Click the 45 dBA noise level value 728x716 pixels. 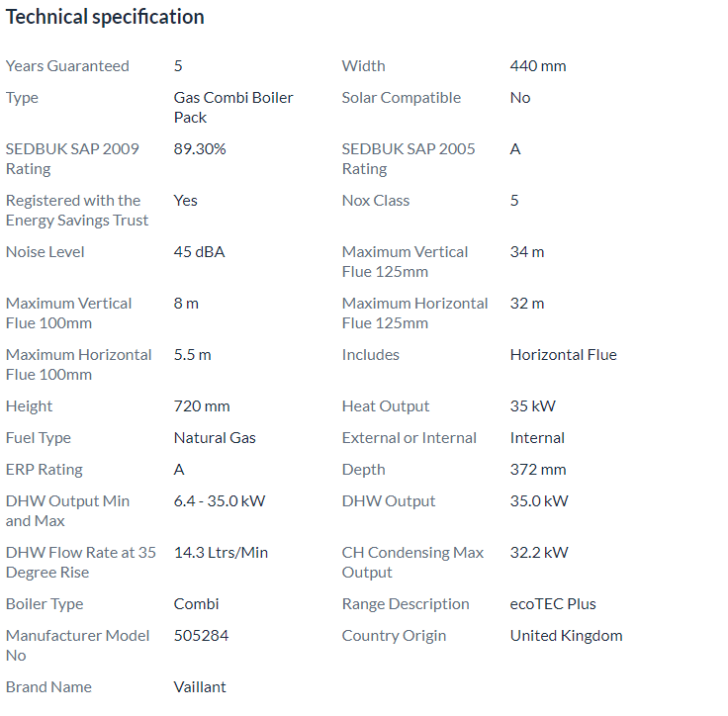pos(199,252)
